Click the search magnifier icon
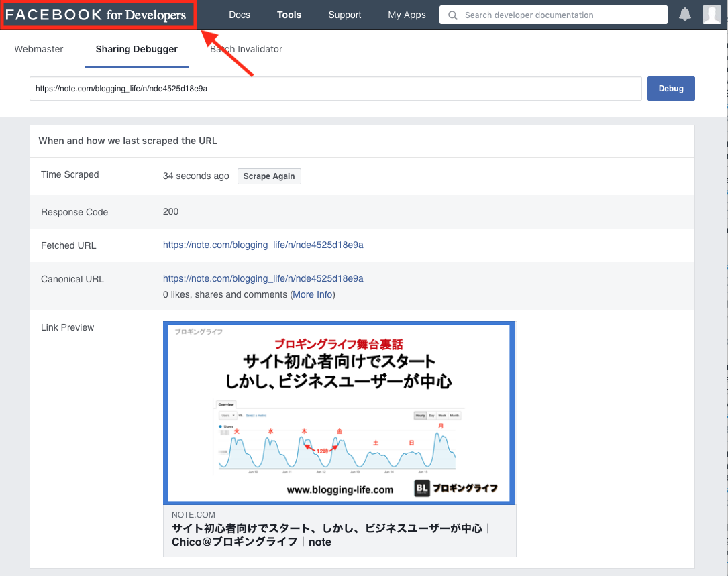Viewport: 728px width, 576px height. [453, 15]
